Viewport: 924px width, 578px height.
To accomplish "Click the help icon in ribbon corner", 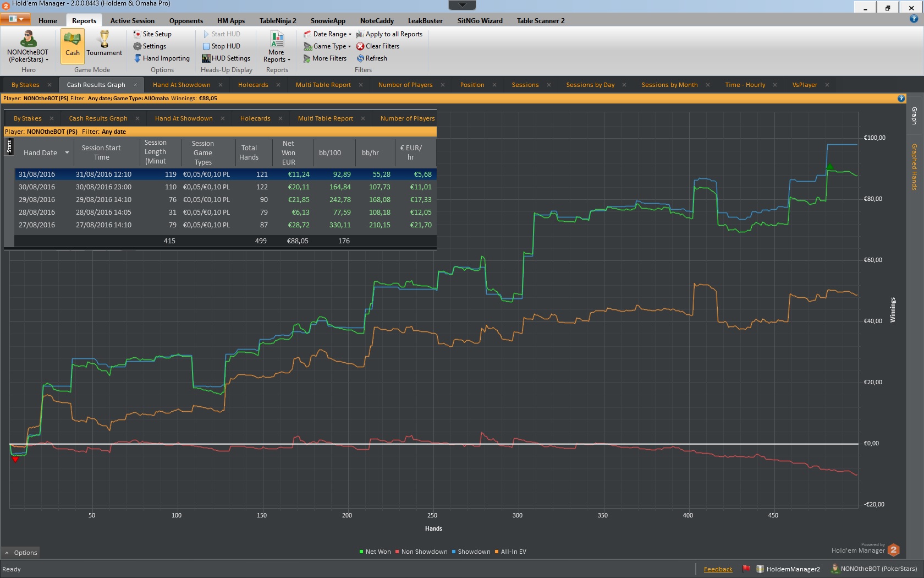I will [914, 19].
